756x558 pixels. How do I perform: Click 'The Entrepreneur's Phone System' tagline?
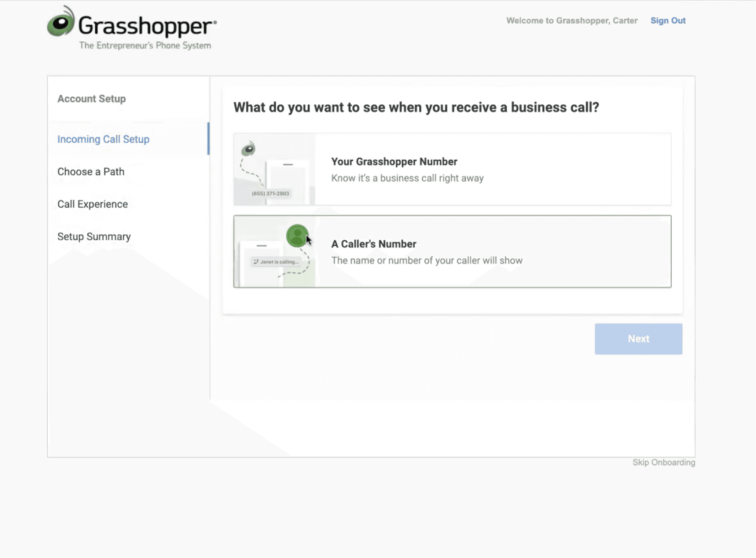click(145, 45)
